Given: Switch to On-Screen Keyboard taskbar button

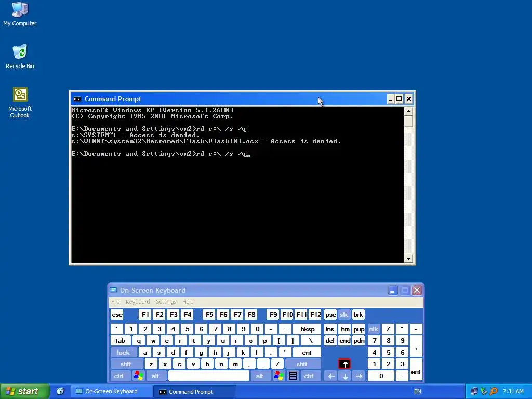Looking at the screenshot, I should pyautogui.click(x=111, y=391).
